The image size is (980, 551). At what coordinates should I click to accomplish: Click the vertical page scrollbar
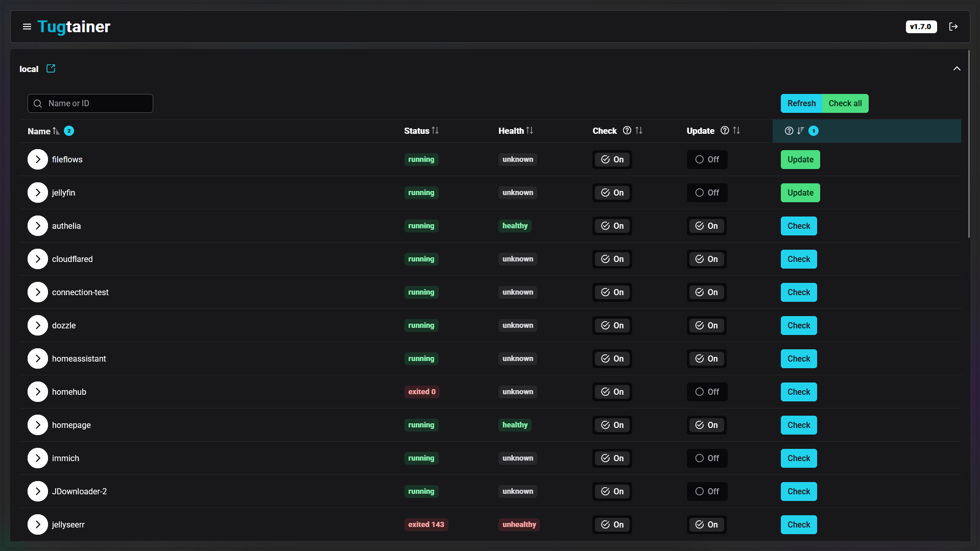click(x=969, y=143)
